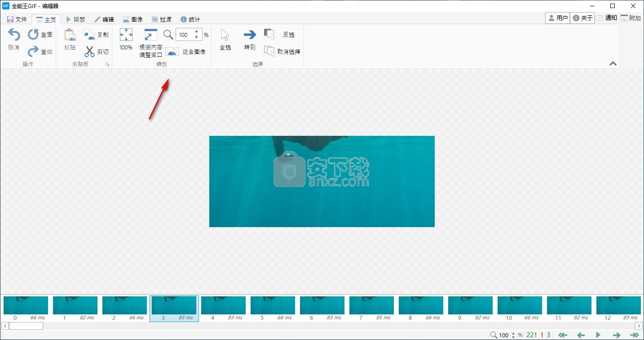
Task: Click the 粘贴 paste icon
Action: tap(70, 35)
